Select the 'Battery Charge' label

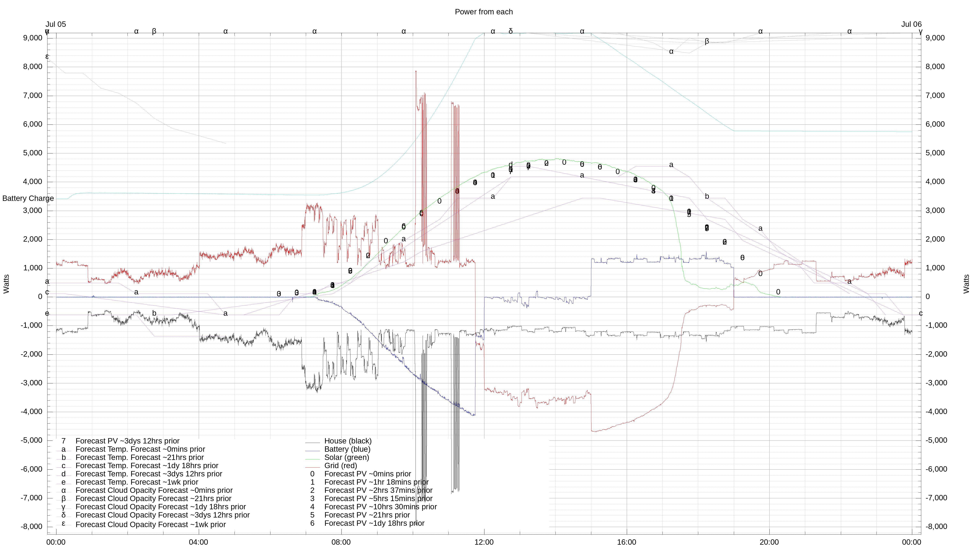(28, 199)
